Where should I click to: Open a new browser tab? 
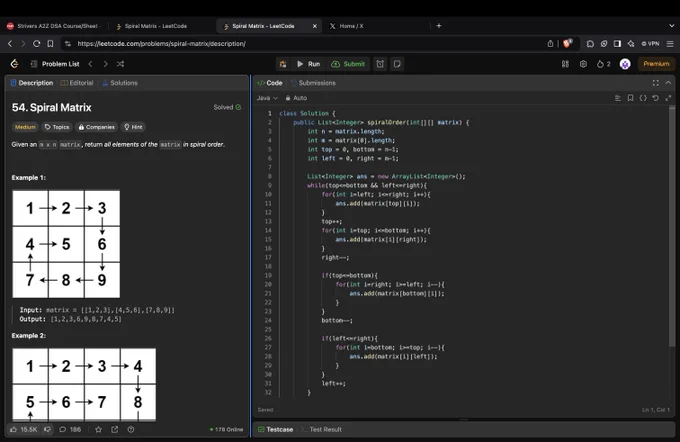coord(439,26)
